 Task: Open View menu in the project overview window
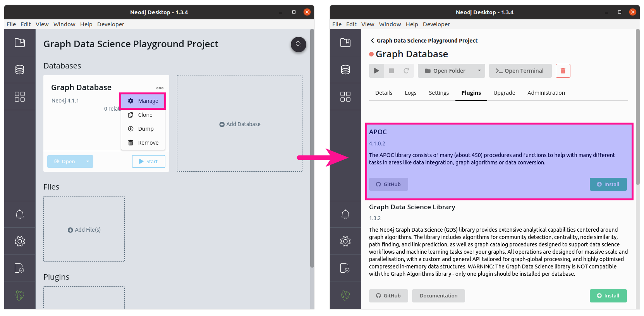(42, 24)
